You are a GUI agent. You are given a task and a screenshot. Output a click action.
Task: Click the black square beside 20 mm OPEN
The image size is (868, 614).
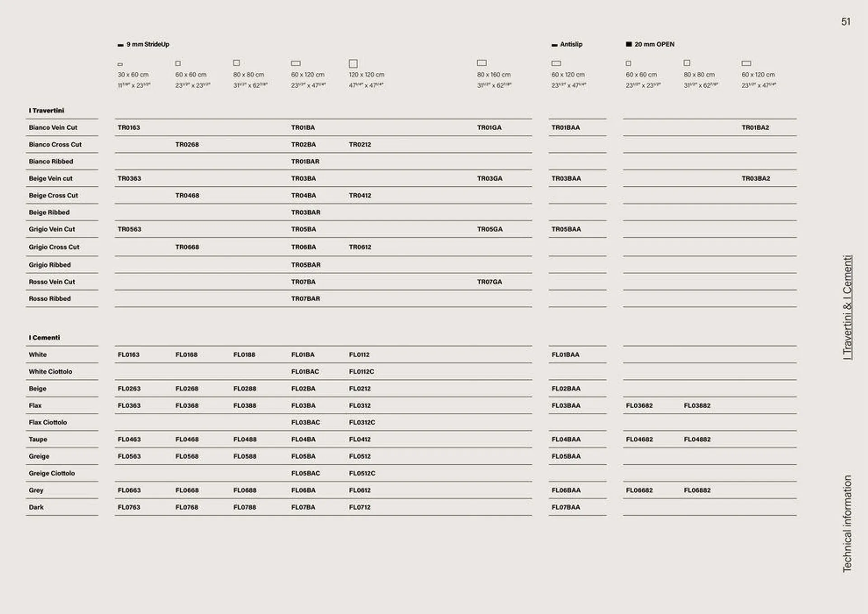pyautogui.click(x=629, y=44)
